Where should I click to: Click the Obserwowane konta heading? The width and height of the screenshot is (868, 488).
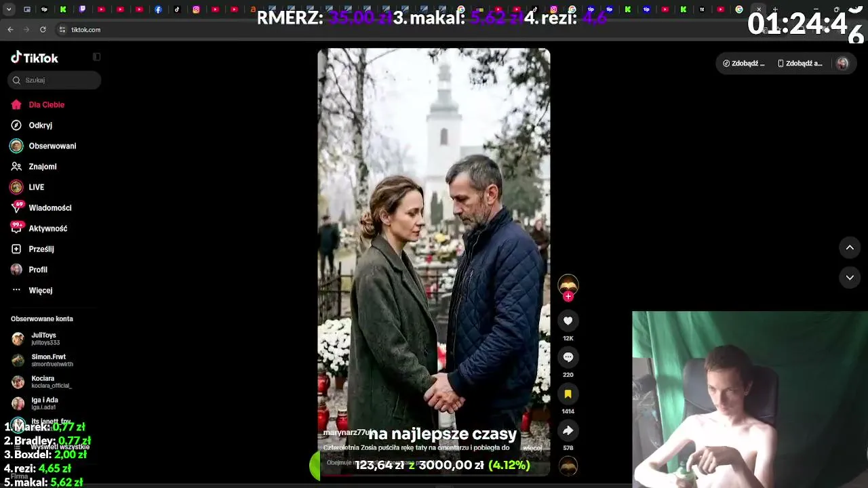tap(42, 319)
